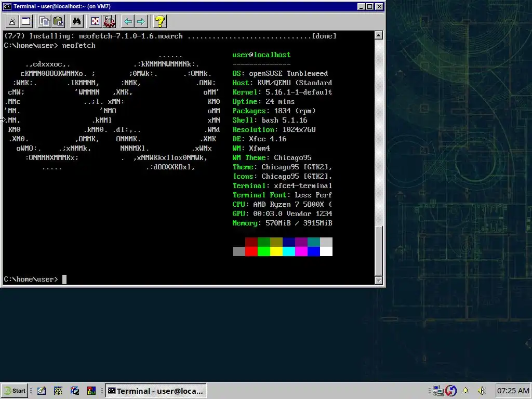The width and height of the screenshot is (532, 399).
Task: Click the terminal scrollbar up arrow
Action: coord(379,35)
